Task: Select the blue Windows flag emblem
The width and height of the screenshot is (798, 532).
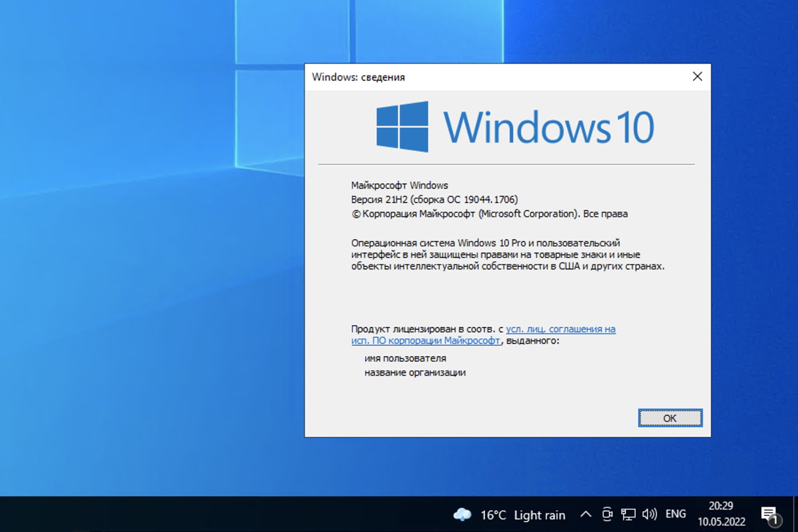Action: pos(402,127)
